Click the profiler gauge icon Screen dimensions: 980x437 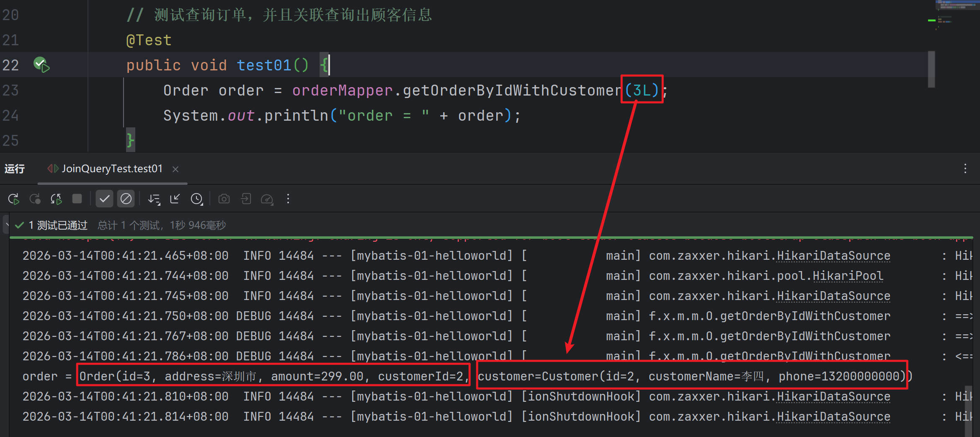267,199
